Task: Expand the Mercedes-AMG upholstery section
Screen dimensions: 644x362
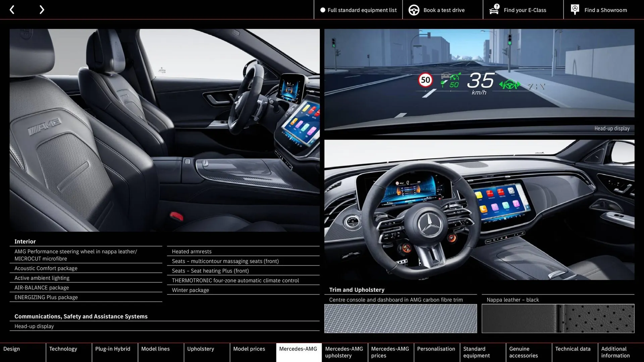Action: pos(344,352)
